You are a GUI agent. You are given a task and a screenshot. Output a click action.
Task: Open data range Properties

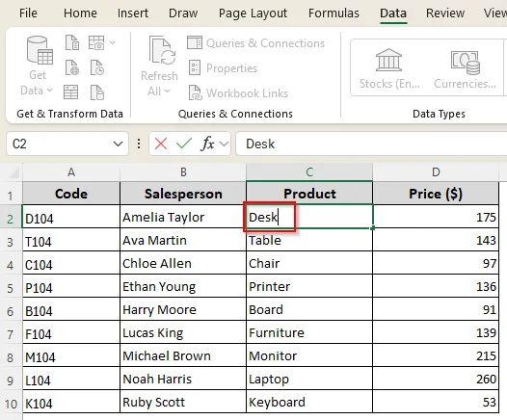223,67
